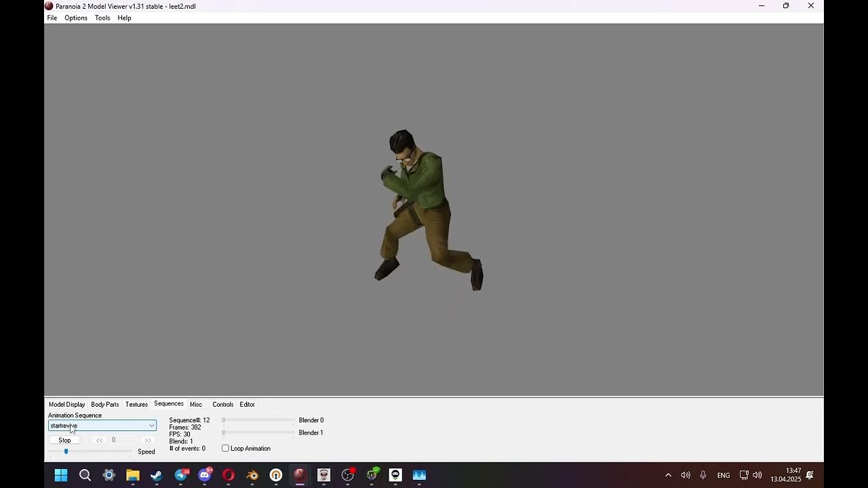Image resolution: width=868 pixels, height=488 pixels.
Task: Open Opera browser from taskbar
Action: [229, 475]
